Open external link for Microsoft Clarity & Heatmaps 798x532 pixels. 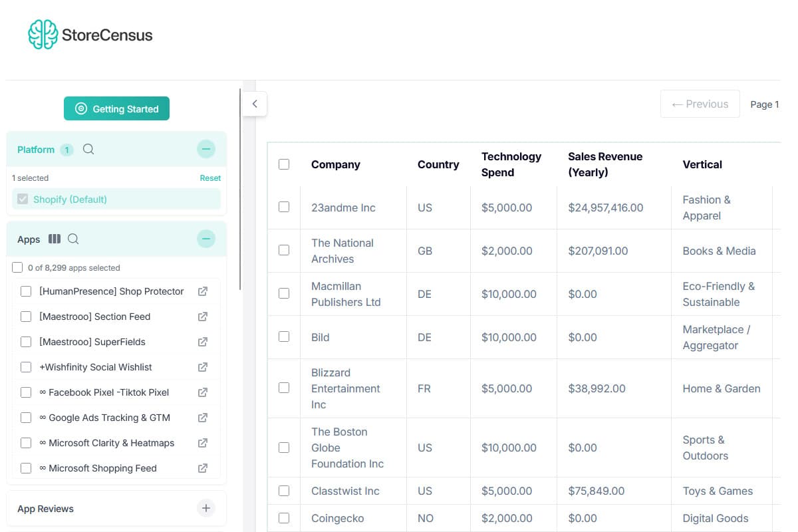pyautogui.click(x=203, y=443)
